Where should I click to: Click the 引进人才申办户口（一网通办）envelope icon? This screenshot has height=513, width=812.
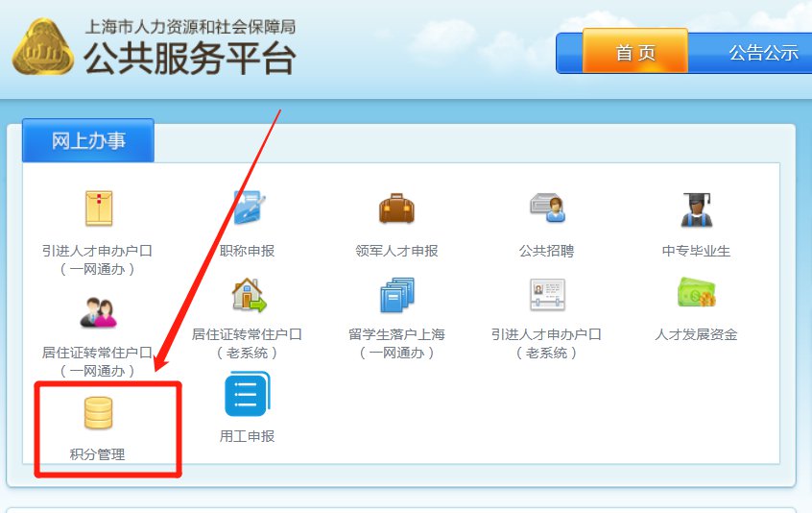pyautogui.click(x=99, y=208)
